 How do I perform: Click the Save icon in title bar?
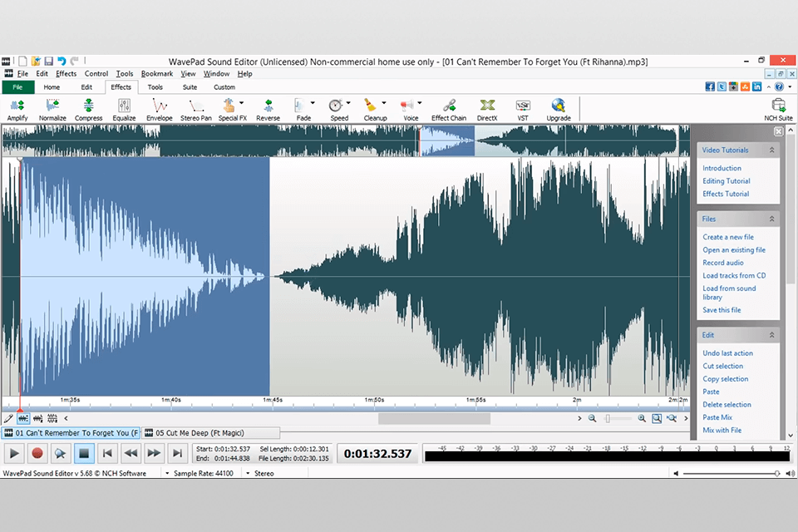tap(49, 61)
